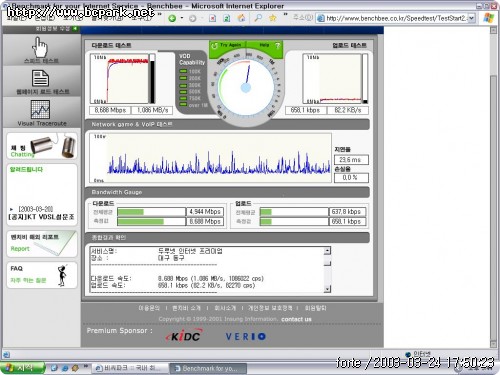500x375 pixels.
Task: Switch to the Benchmark for yo... taskbar button
Action: (209, 368)
